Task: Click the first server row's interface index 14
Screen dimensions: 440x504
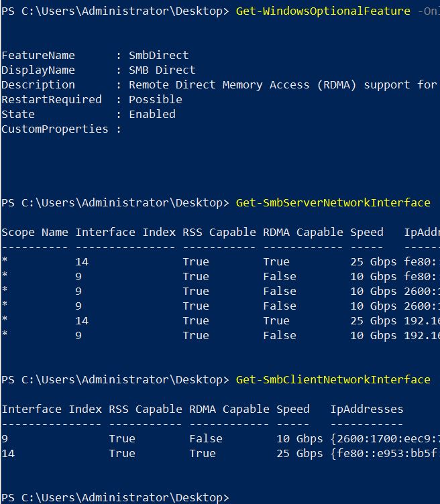Action: 82,262
